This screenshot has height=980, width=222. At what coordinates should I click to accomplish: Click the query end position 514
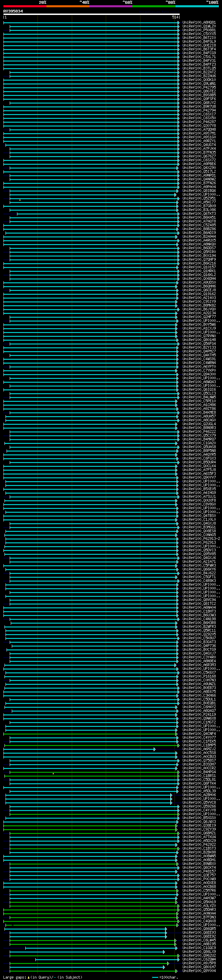[x=175, y=17]
